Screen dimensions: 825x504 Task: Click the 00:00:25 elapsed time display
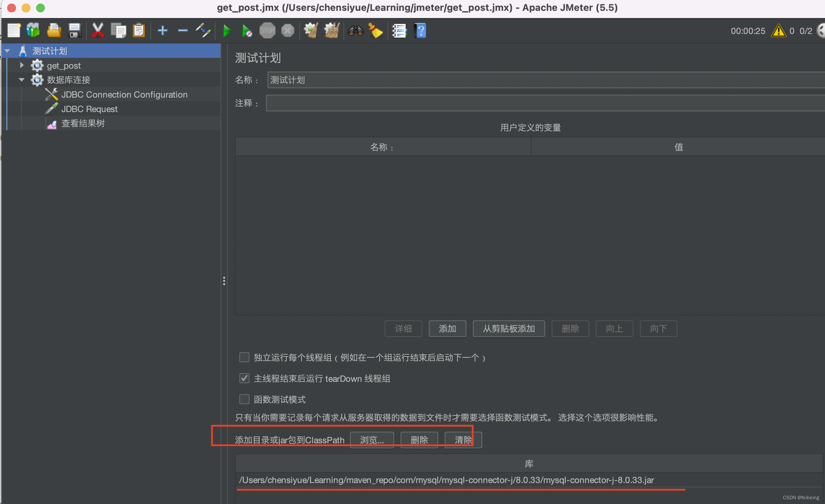coord(748,31)
